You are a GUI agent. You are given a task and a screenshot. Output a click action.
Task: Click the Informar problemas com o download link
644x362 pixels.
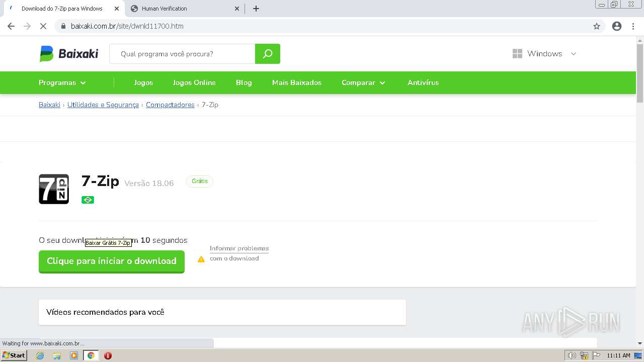point(239,253)
